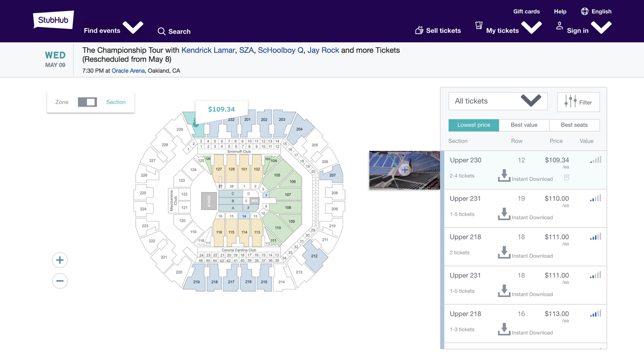Select the Lowest price tab
644x360 pixels.
pyautogui.click(x=473, y=125)
